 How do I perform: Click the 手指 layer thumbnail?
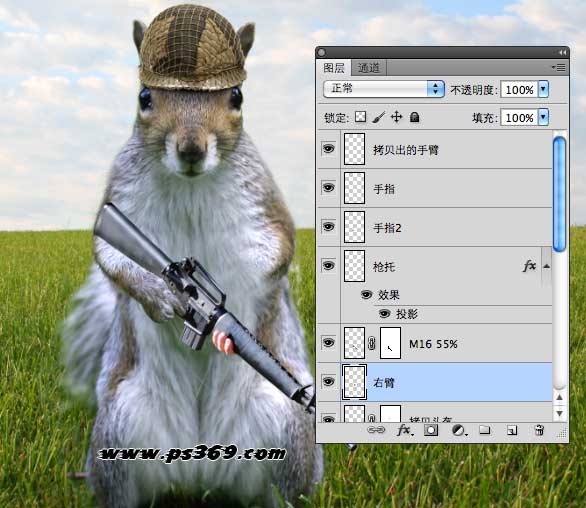click(x=354, y=188)
